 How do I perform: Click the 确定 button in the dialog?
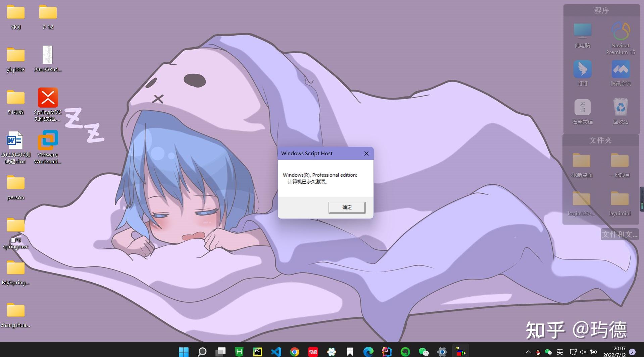coord(347,207)
